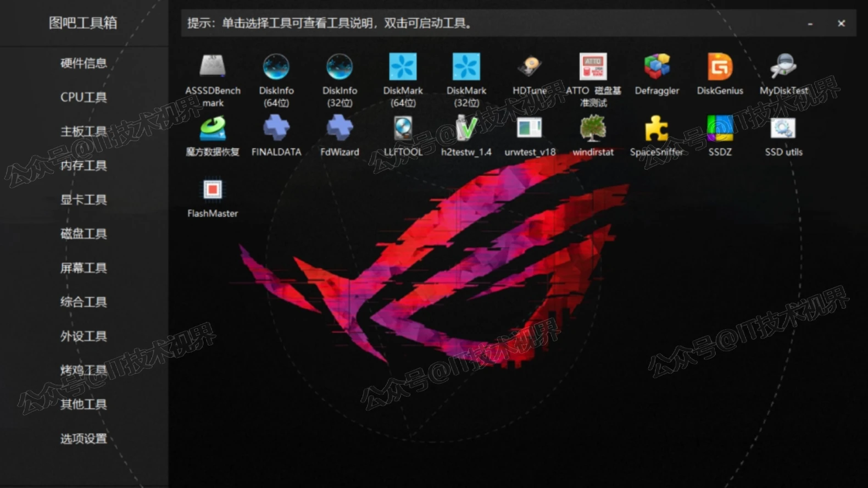The height and width of the screenshot is (488, 868).
Task: Open 屏幕工具 category in sidebar
Action: tap(84, 268)
